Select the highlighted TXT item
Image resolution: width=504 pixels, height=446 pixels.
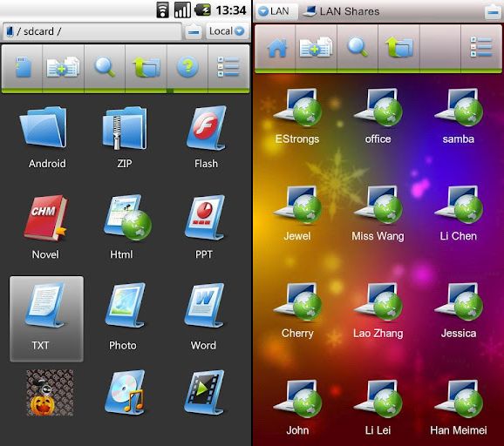tap(46, 319)
